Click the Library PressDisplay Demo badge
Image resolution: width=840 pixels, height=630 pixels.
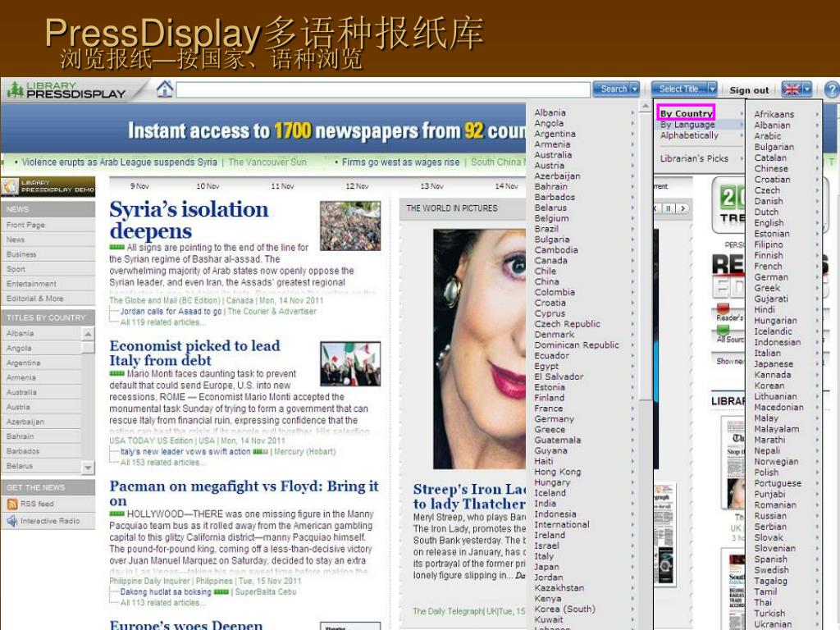pos(48,186)
